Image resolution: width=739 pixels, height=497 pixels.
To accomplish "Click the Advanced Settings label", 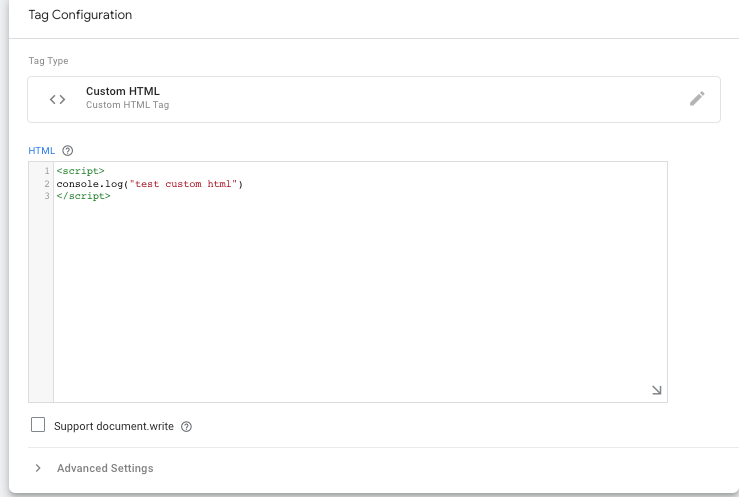I will 105,468.
